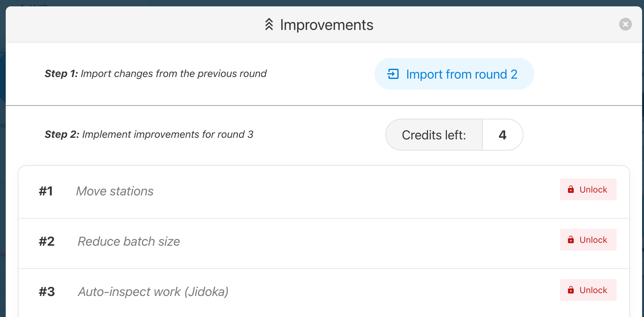Click the #2 improvement number
The width and height of the screenshot is (644, 317).
(47, 242)
